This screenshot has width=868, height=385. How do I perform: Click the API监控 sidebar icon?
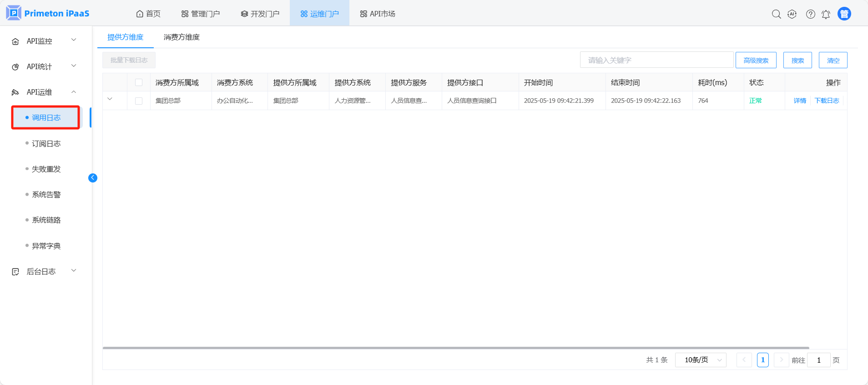coord(15,41)
